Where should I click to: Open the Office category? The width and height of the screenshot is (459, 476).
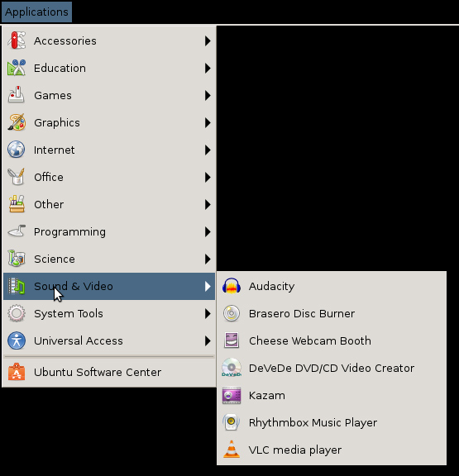pyautogui.click(x=109, y=177)
